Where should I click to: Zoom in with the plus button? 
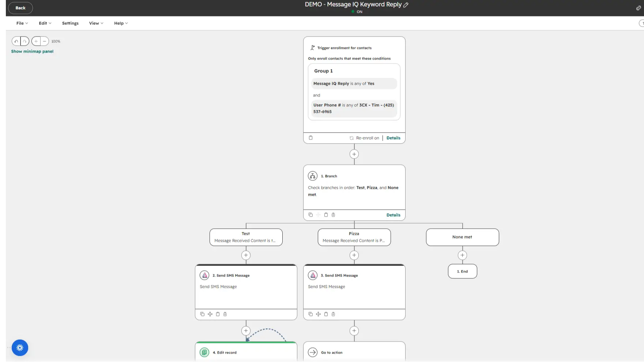(36, 41)
